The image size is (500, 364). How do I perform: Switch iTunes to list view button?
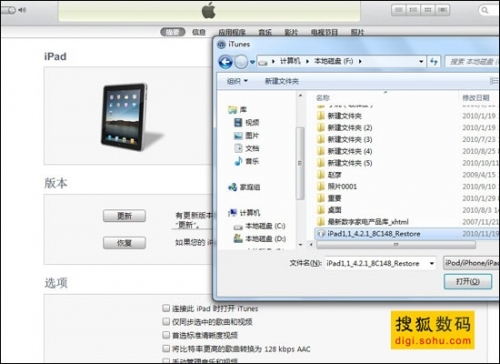(398, 10)
